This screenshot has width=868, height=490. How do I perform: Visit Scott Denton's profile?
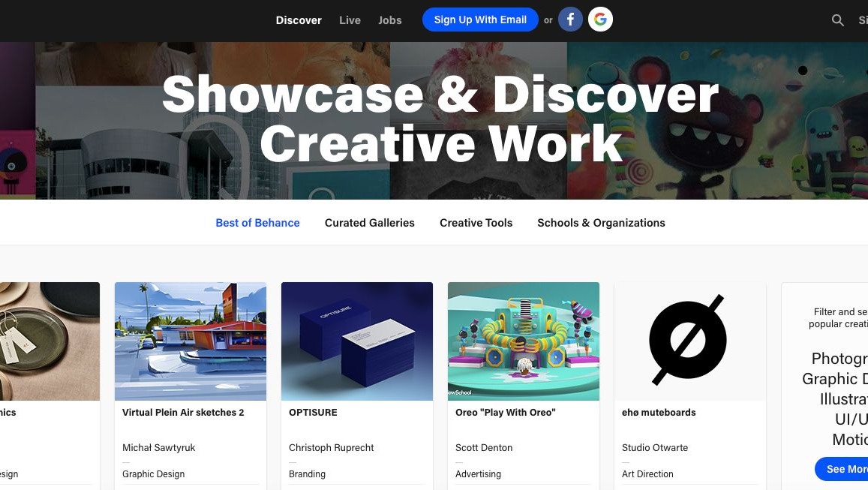484,447
